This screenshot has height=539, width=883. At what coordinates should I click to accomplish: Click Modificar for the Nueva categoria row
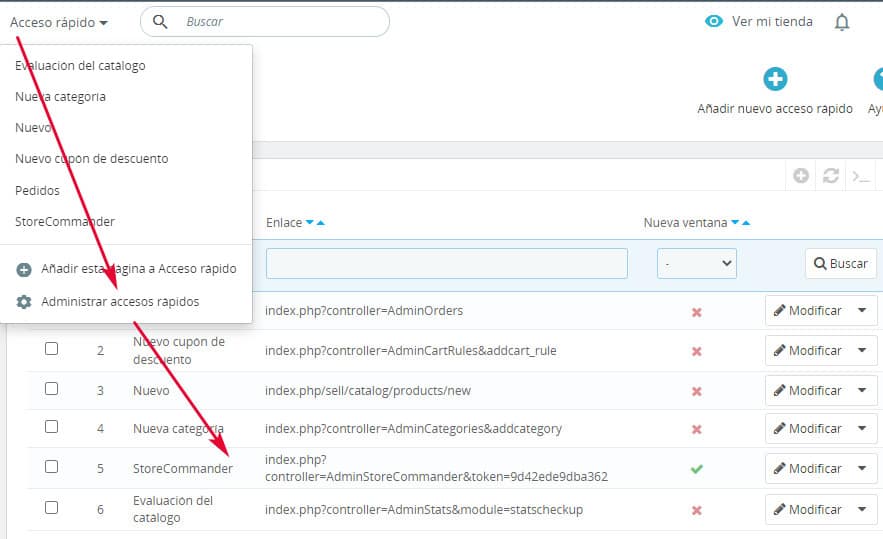[808, 429]
